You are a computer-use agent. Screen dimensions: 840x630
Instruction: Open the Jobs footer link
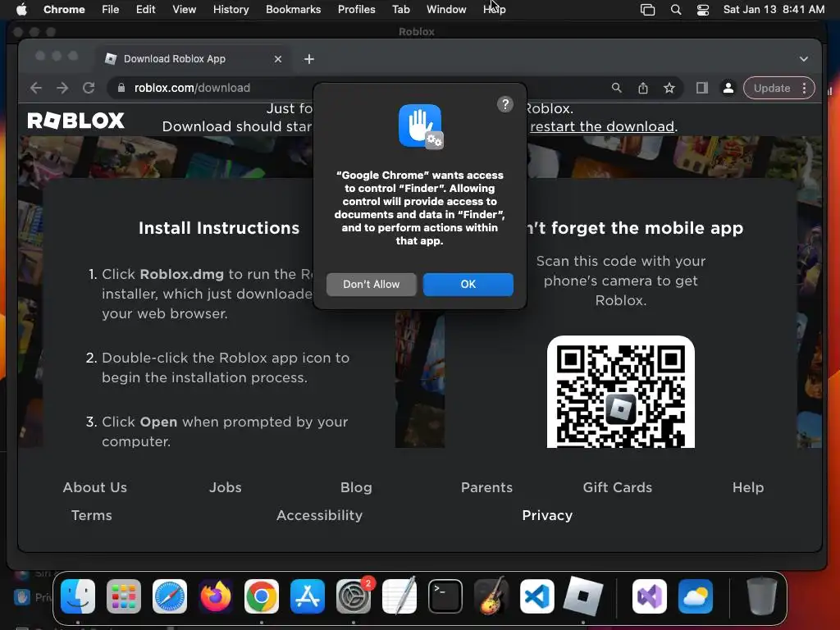(225, 487)
